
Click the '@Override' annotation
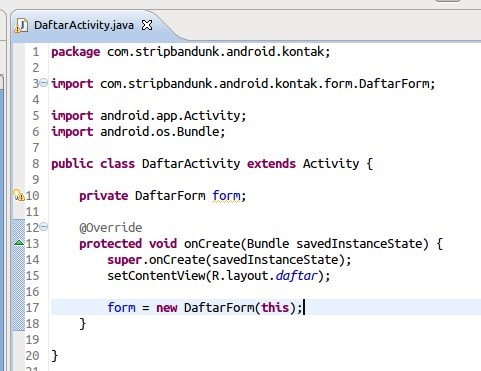(x=111, y=228)
